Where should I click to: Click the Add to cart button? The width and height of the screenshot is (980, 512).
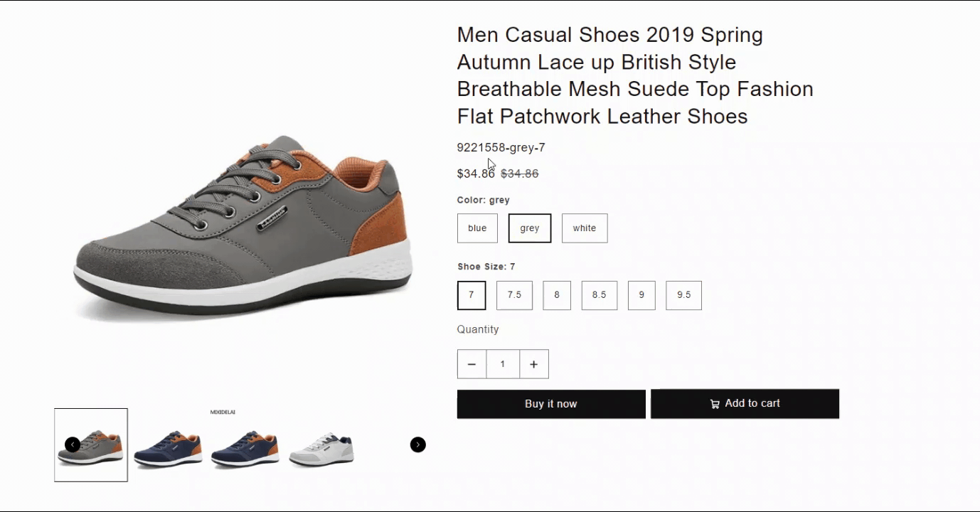[x=745, y=403]
